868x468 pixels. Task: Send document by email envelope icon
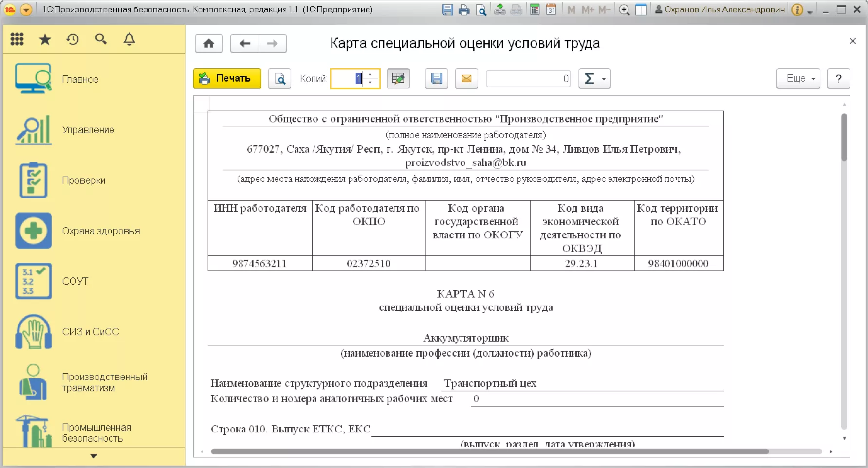pyautogui.click(x=466, y=78)
